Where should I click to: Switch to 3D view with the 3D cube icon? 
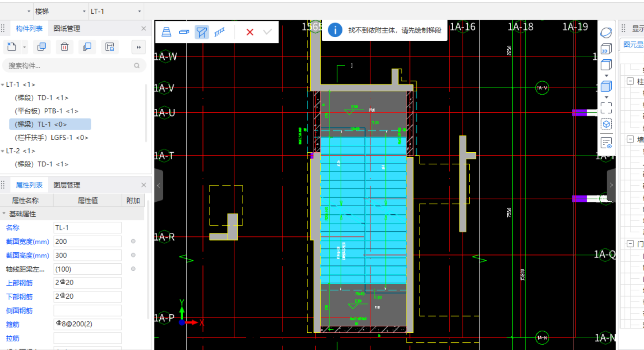click(606, 49)
